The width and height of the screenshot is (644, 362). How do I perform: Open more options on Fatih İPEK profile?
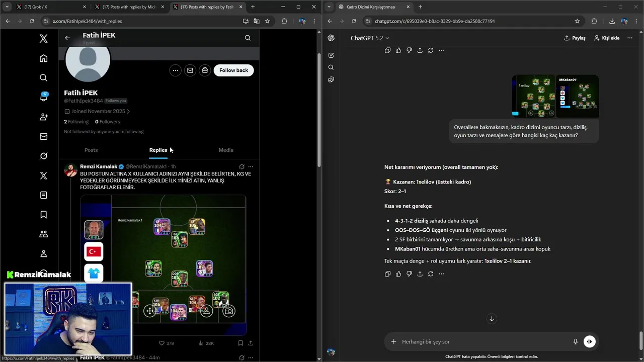coord(175,70)
